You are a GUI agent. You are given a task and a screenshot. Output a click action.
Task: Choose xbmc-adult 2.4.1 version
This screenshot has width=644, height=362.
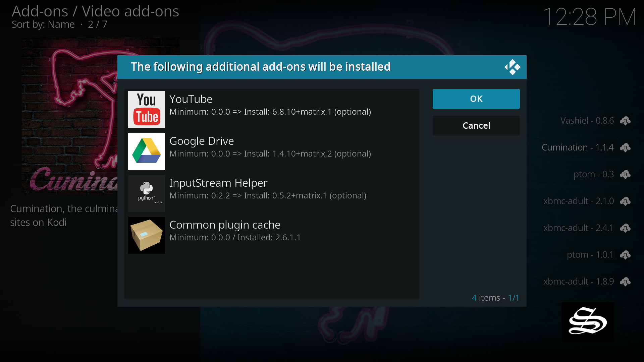(x=578, y=228)
